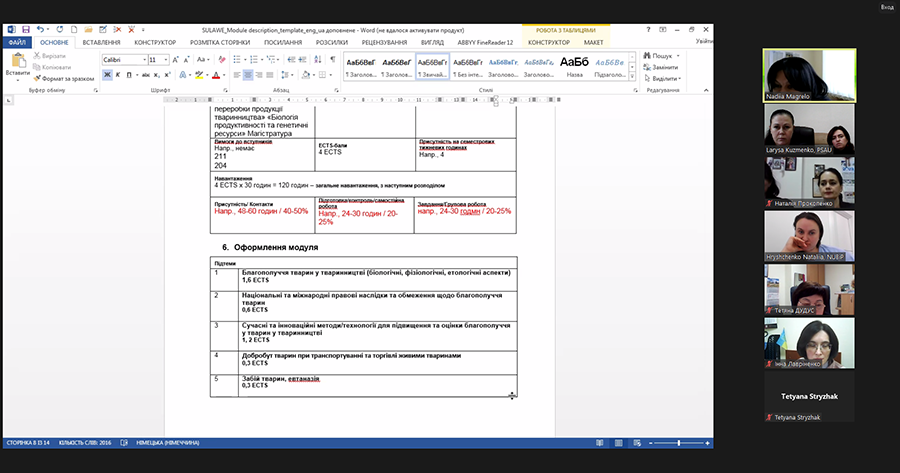
Task: Toggle subscript x₂ formatting
Action: pos(156,75)
